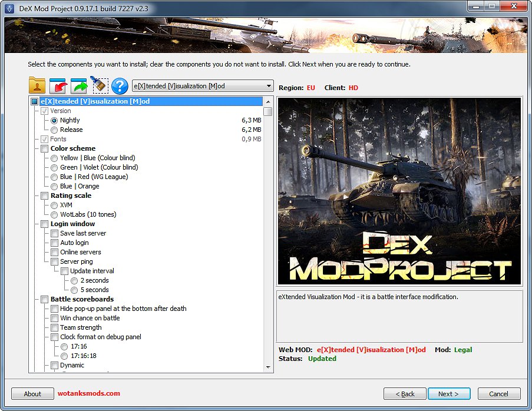
Task: Choose the Blue | Orange color option
Action: [54, 187]
